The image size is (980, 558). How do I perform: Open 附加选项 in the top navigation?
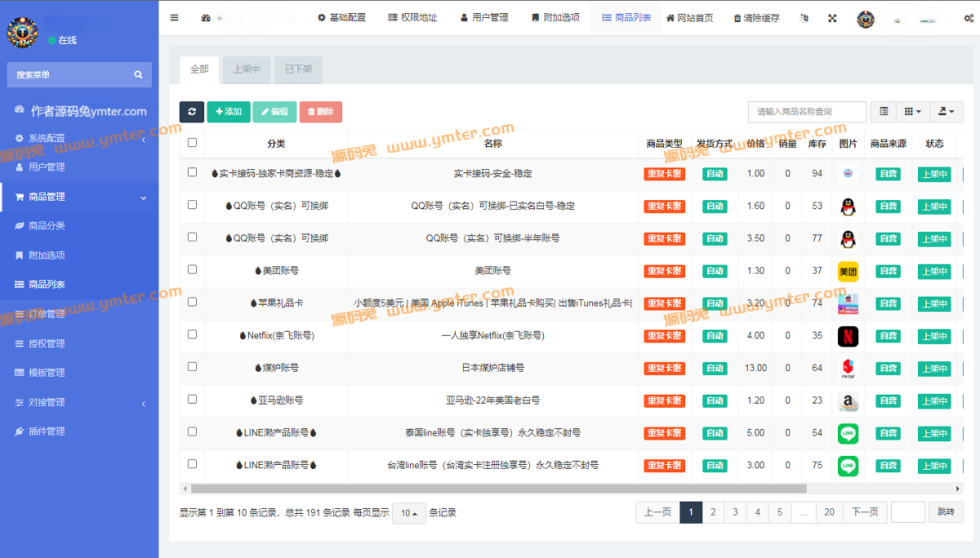pos(555,18)
